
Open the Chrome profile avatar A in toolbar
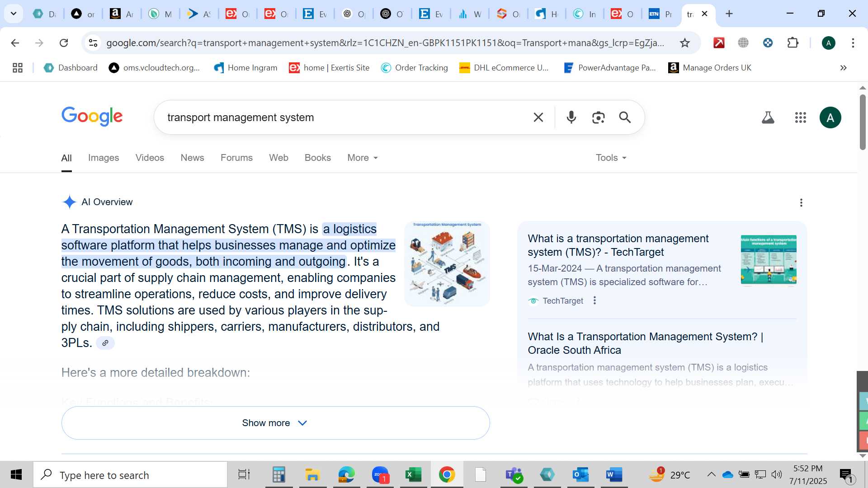click(828, 43)
